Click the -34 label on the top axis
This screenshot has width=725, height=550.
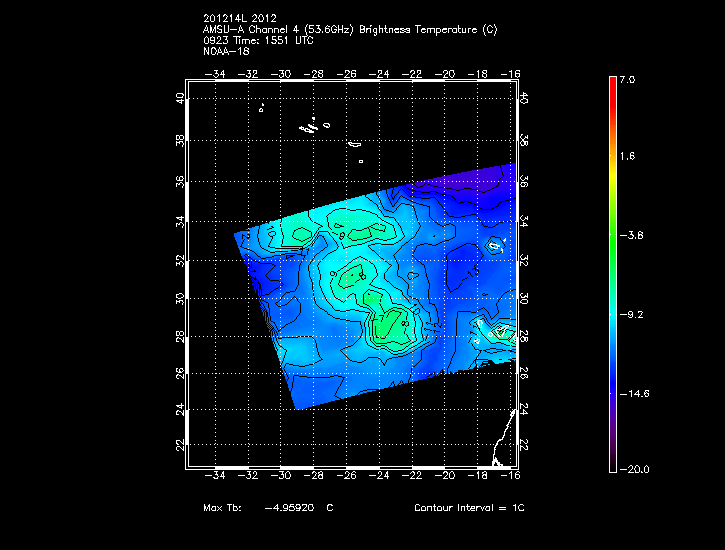click(x=217, y=74)
